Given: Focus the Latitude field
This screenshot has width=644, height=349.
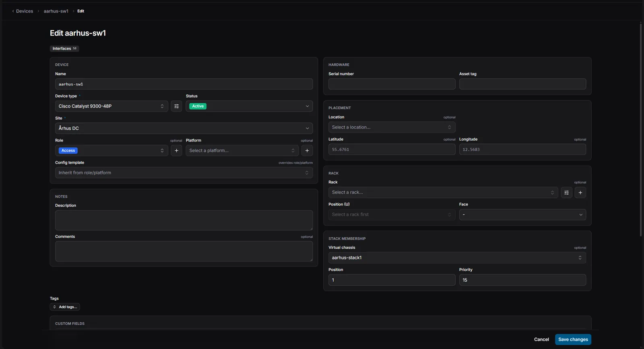Looking at the screenshot, I should tap(392, 149).
